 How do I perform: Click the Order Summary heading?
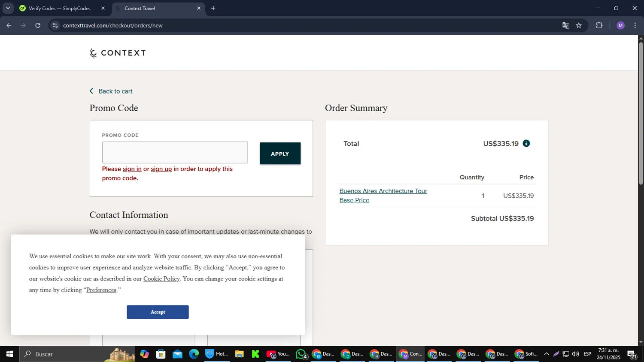pos(356,108)
